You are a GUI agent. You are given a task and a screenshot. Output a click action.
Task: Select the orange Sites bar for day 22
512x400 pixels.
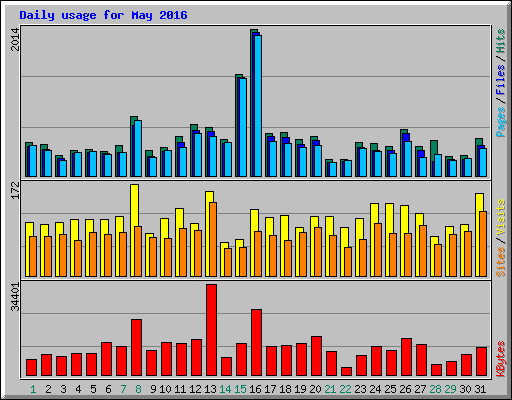348,262
